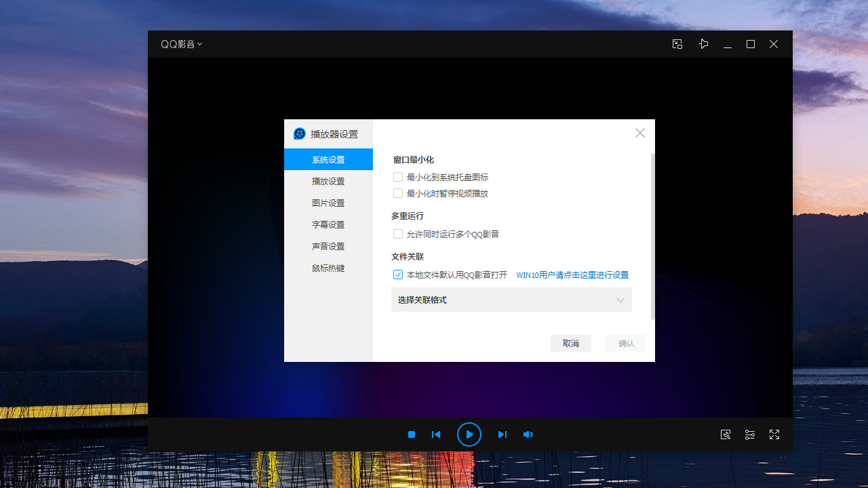Uncheck 本地文件默认用QQ影音打开
The height and width of the screenshot is (488, 868).
tap(398, 274)
